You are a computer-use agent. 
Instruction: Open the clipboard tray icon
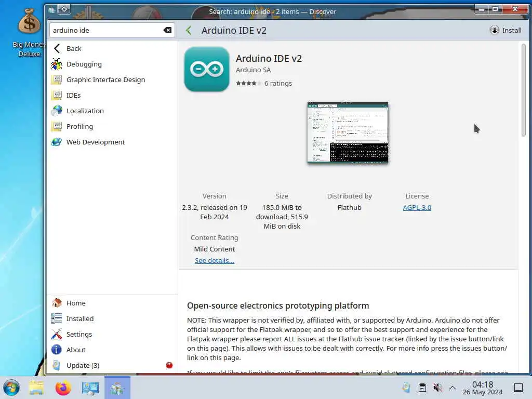coord(422,388)
